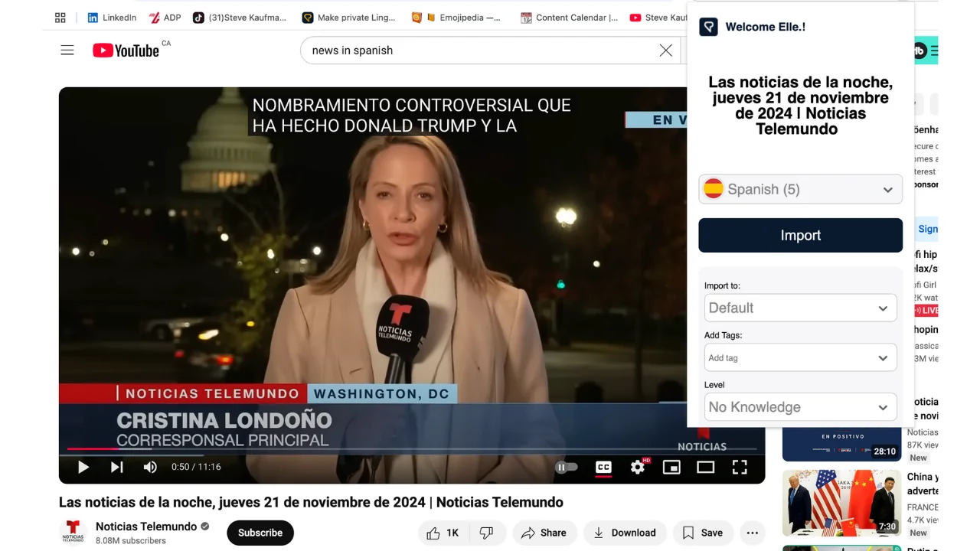Click video title below the player
Screen dimensions: 980x551
[311, 502]
